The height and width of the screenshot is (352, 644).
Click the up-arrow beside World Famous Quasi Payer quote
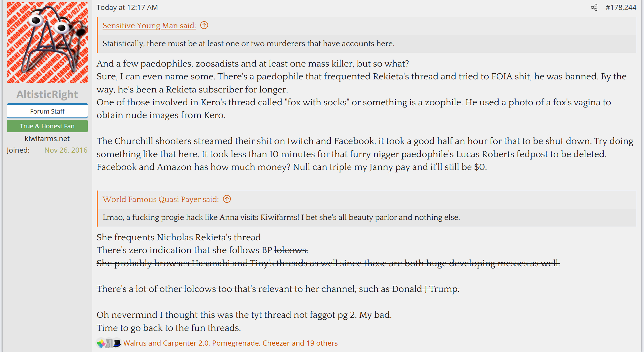[x=227, y=199]
